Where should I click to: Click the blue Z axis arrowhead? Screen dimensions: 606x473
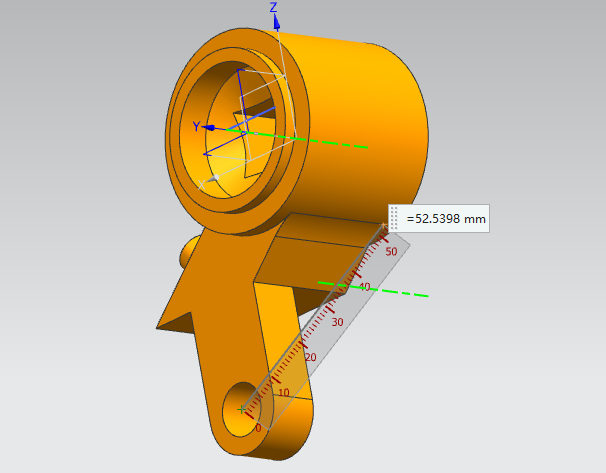[x=276, y=22]
